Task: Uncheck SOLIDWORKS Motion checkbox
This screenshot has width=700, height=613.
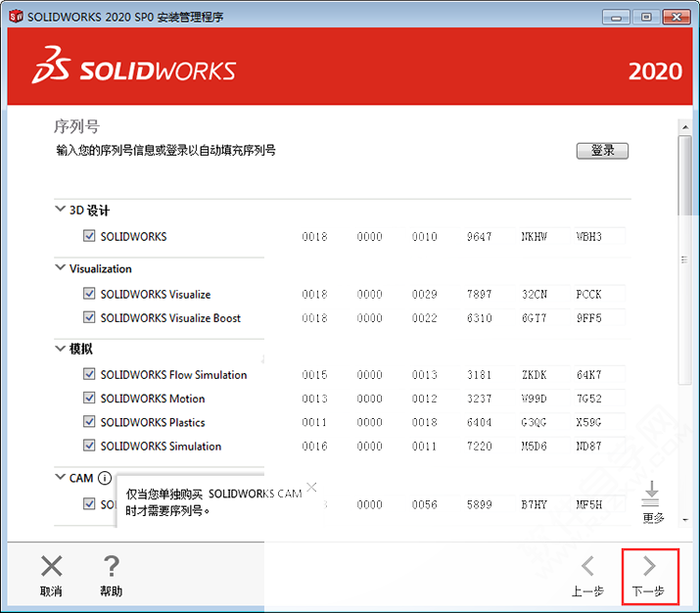Action: click(89, 398)
